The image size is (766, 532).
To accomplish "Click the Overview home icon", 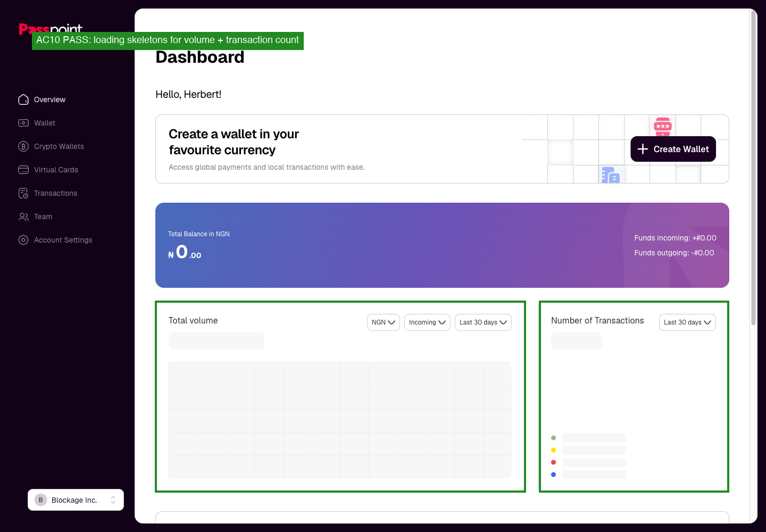I will (x=23, y=99).
